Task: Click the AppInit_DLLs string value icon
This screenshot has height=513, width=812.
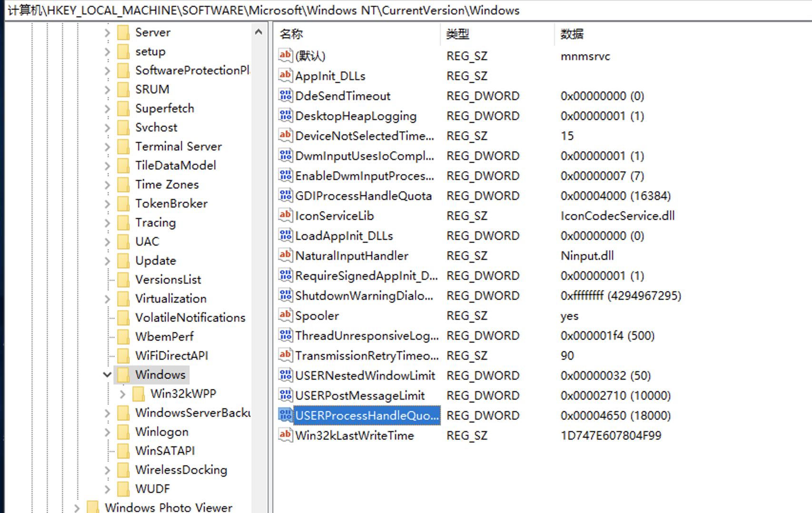Action: [x=285, y=75]
